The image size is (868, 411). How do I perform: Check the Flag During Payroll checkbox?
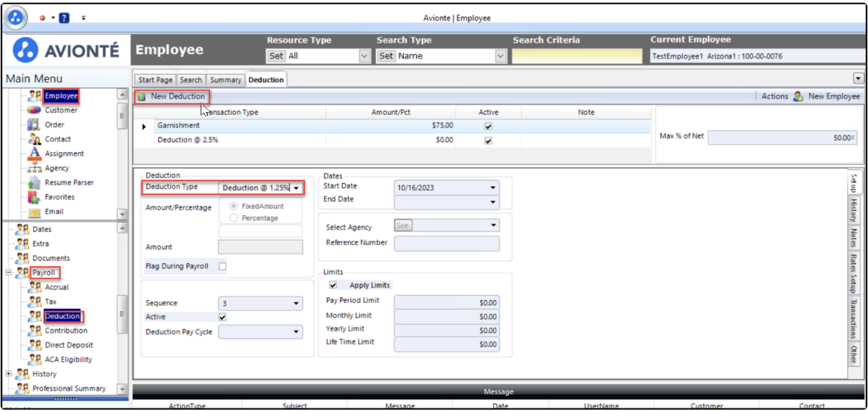pyautogui.click(x=223, y=267)
